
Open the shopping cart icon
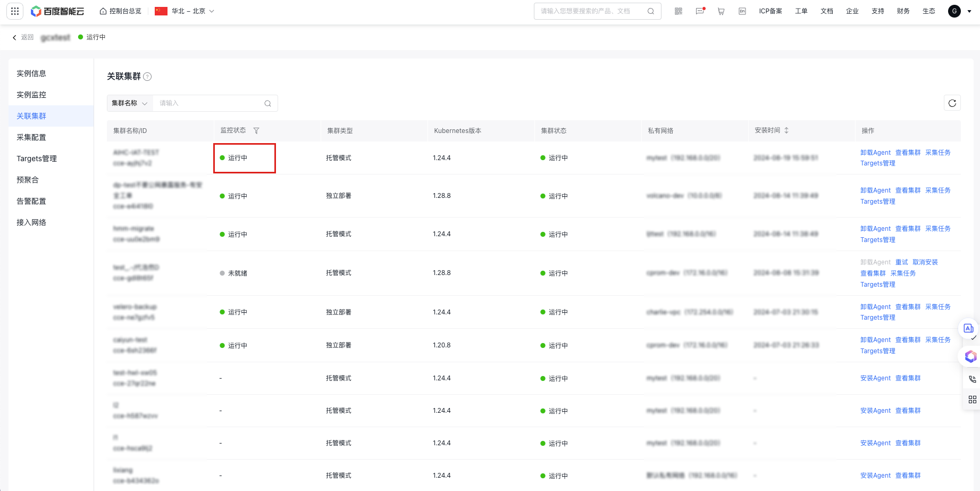tap(721, 11)
